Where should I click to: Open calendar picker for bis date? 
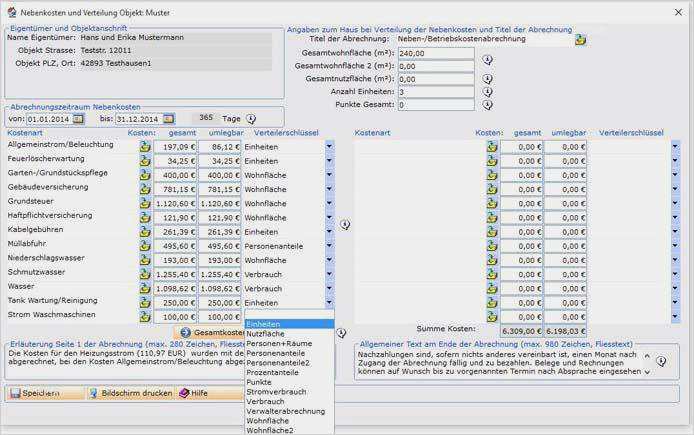168,119
